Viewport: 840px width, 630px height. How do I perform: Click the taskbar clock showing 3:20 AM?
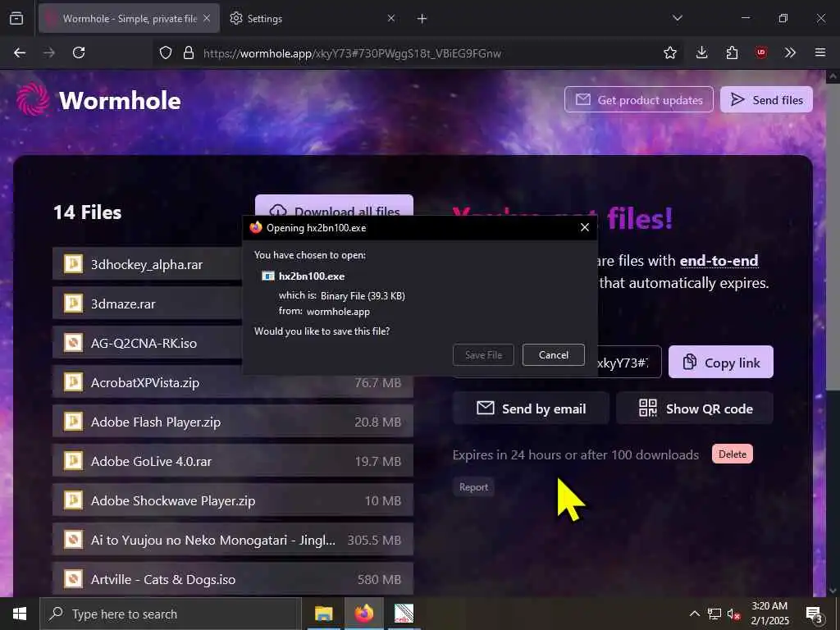(769, 614)
